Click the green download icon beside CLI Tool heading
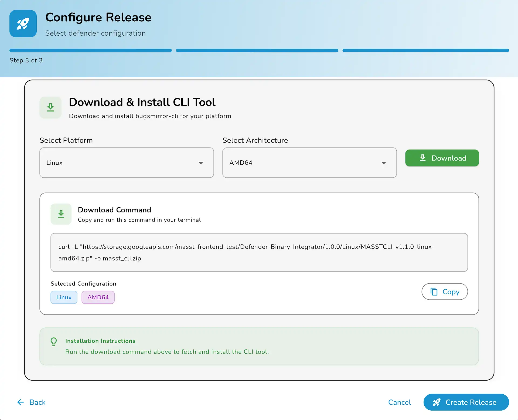Image resolution: width=518 pixels, height=420 pixels. point(50,107)
